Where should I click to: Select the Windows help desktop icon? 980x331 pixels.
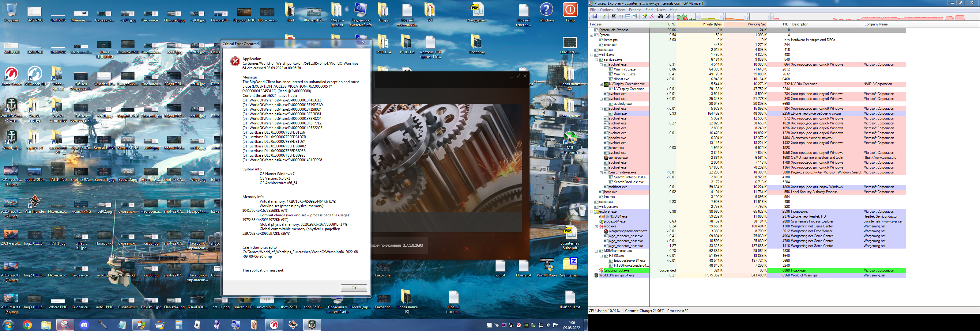click(546, 13)
